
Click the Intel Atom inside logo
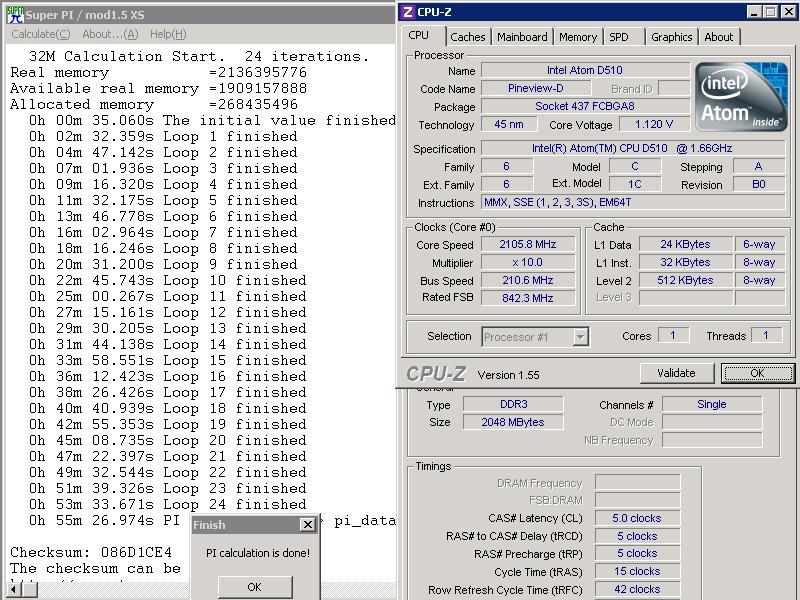741,96
